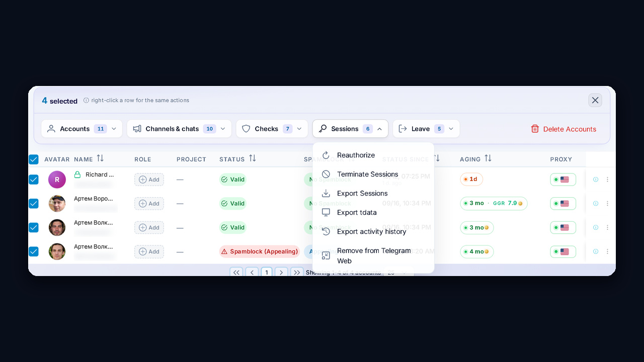Click the Spamblock (Appealing) status badge
The height and width of the screenshot is (362, 644).
pos(260,251)
